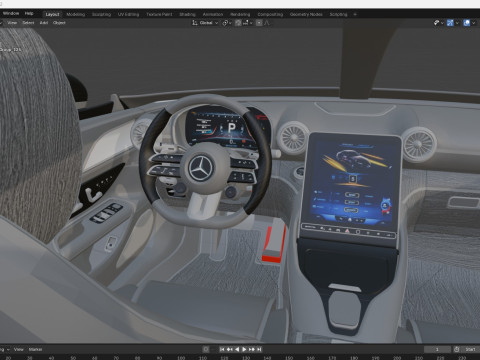Toggle proportional editing
This screenshot has width=480, height=360.
[259, 23]
